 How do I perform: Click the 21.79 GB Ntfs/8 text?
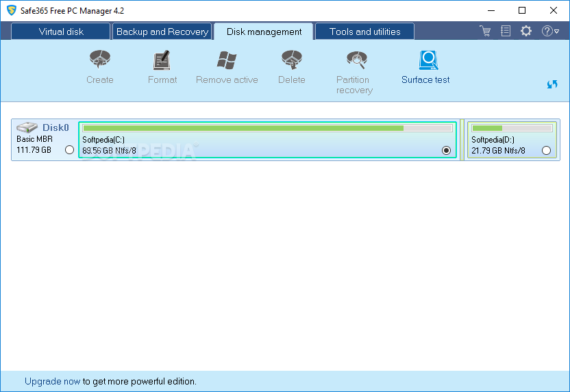pyautogui.click(x=498, y=151)
